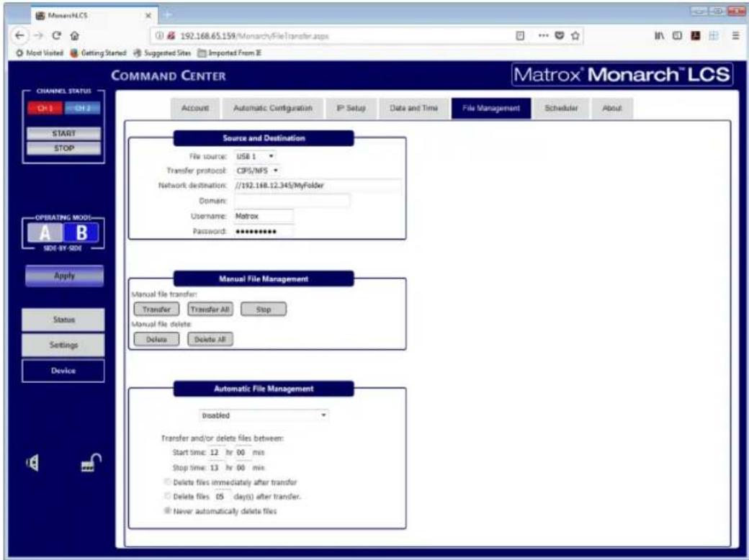The image size is (749, 560).
Task: Open the Status page
Action: click(63, 320)
